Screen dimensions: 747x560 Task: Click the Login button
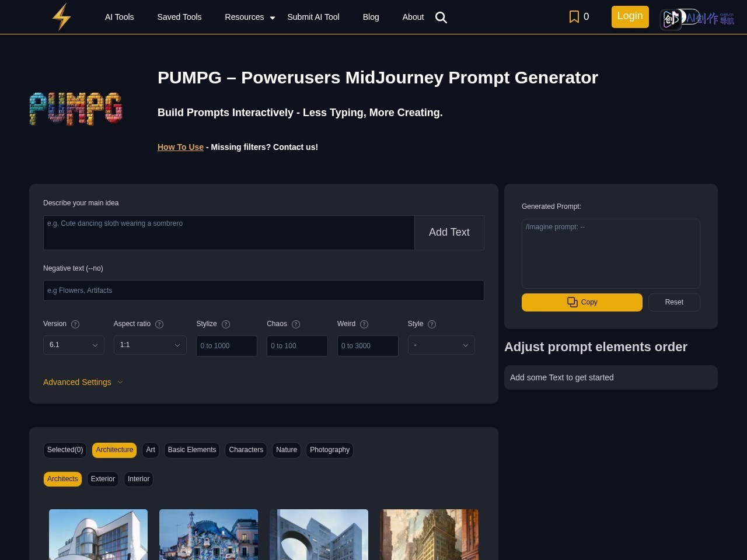click(630, 16)
